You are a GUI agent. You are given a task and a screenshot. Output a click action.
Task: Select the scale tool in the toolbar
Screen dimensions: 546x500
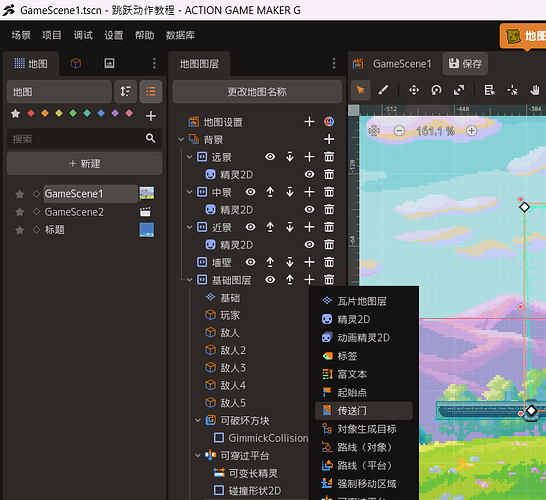(x=459, y=90)
